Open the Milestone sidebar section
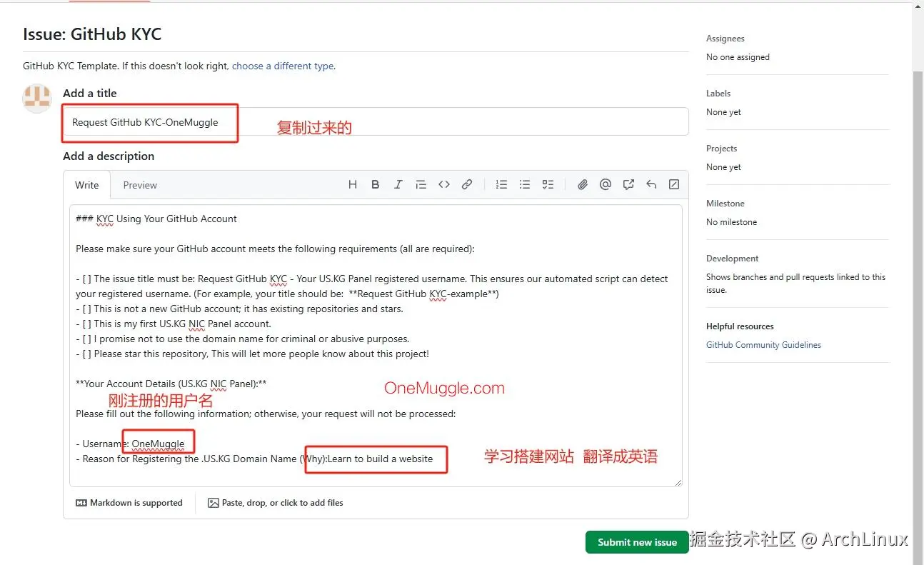Screen dimensions: 924x565 click(725, 204)
